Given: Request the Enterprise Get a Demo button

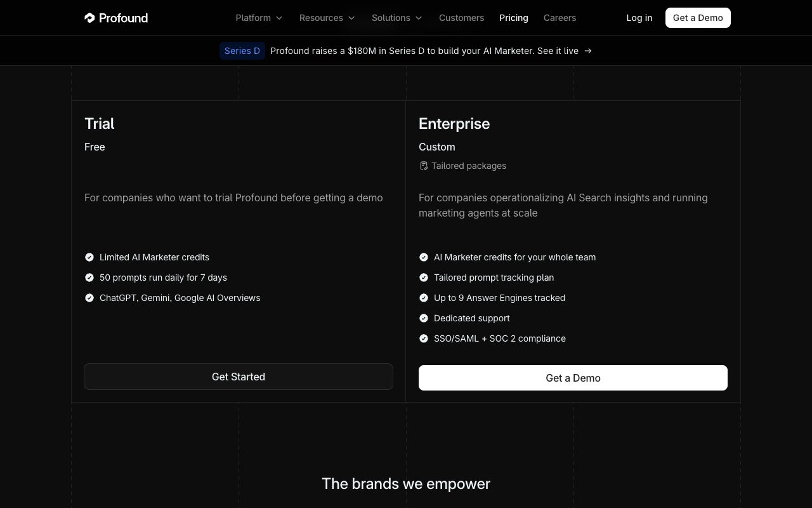Looking at the screenshot, I should click(573, 378).
